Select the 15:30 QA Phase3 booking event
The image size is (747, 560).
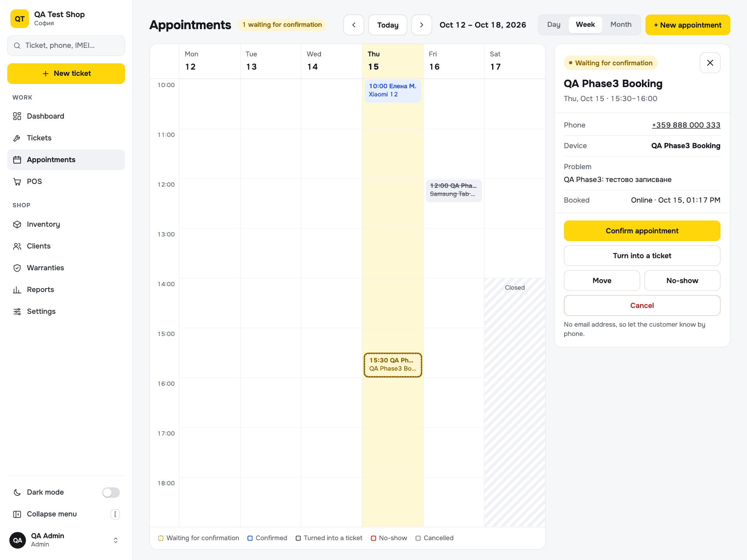393,365
